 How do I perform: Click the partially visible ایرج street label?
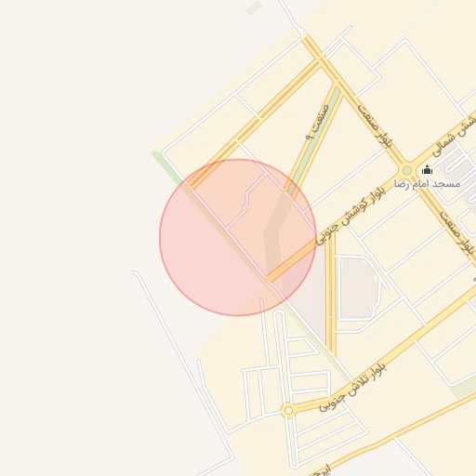click(x=320, y=470)
